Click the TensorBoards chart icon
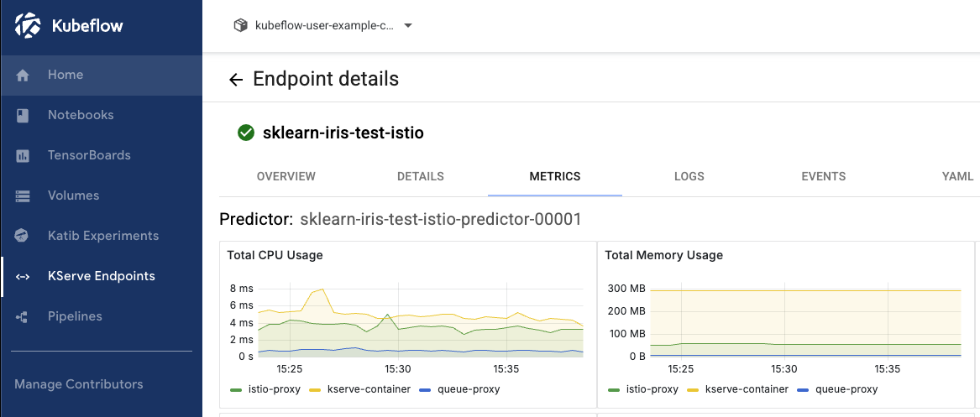 pyautogui.click(x=23, y=155)
